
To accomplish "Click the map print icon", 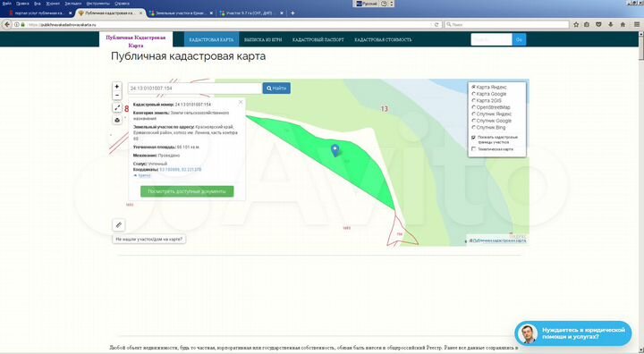I will point(117,120).
